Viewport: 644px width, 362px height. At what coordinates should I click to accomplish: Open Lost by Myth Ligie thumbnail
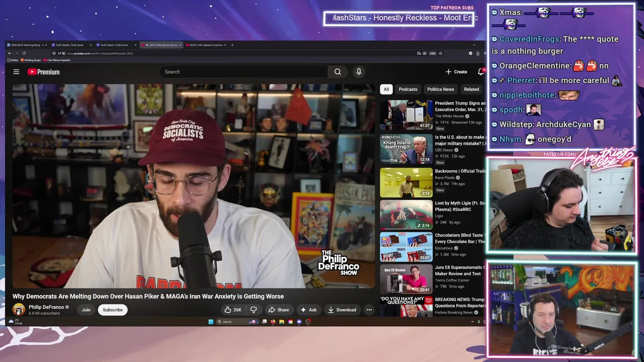[406, 215]
